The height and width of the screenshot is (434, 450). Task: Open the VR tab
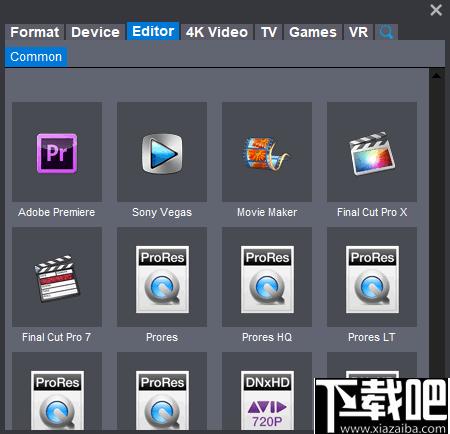coord(358,32)
